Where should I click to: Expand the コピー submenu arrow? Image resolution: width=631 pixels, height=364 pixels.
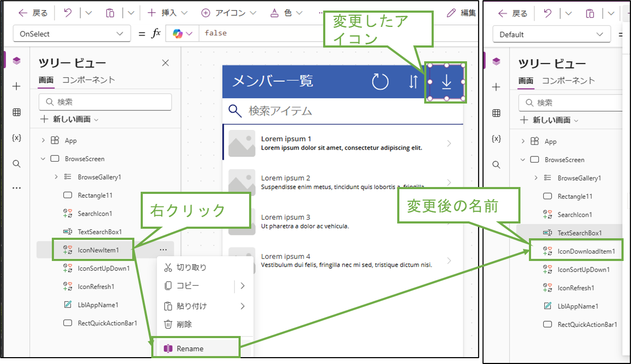[243, 286]
